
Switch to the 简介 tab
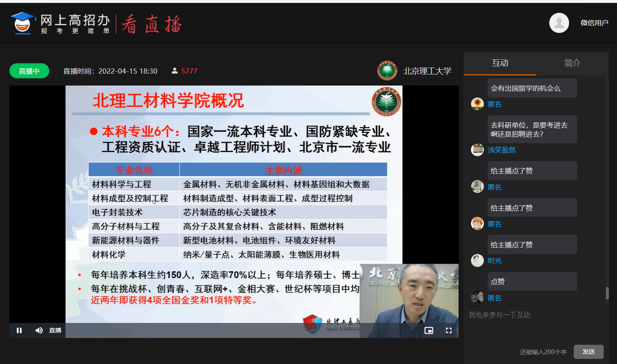pyautogui.click(x=572, y=63)
